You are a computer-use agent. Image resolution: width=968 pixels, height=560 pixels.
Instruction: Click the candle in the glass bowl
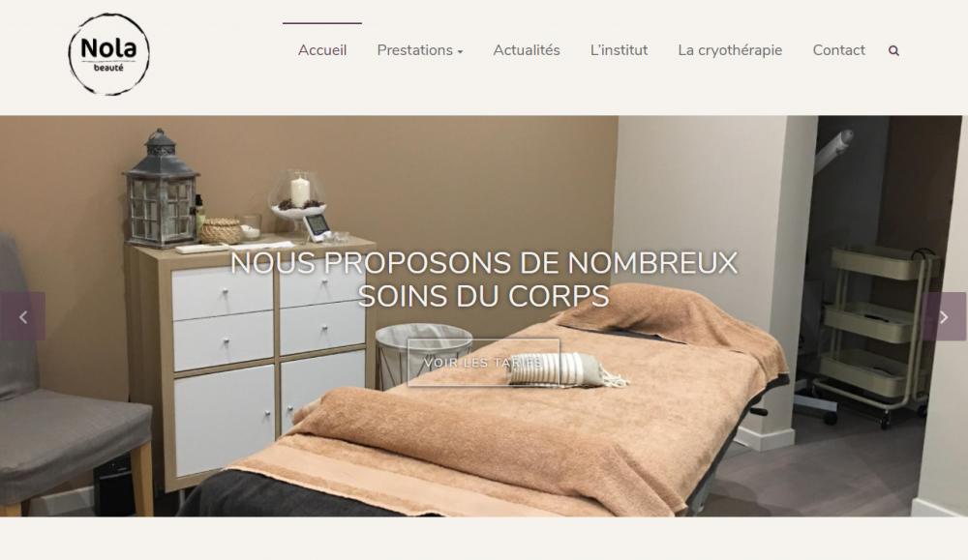point(299,192)
